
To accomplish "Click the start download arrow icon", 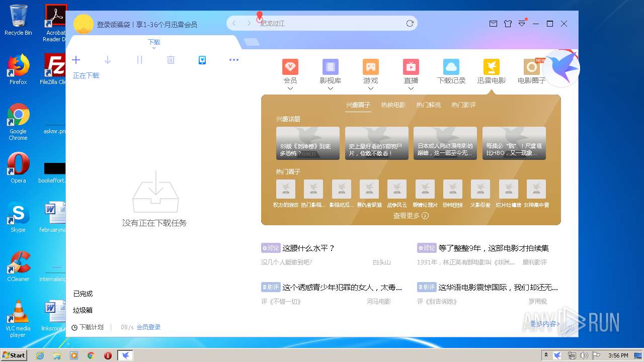I will click(108, 60).
